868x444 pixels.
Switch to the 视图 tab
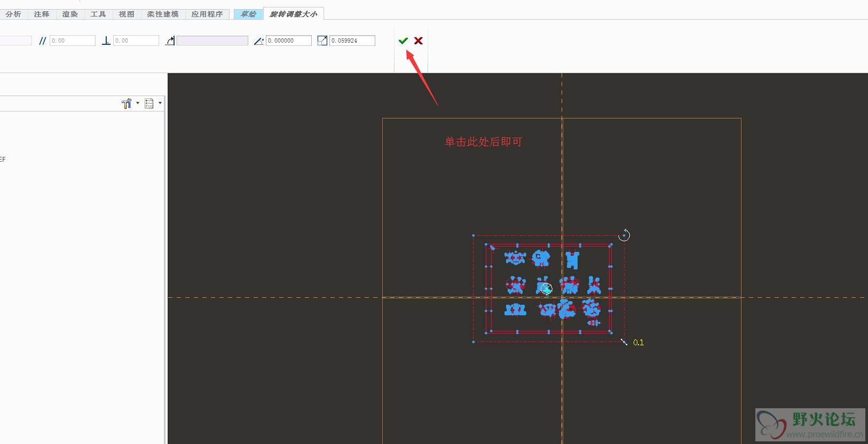click(x=127, y=14)
